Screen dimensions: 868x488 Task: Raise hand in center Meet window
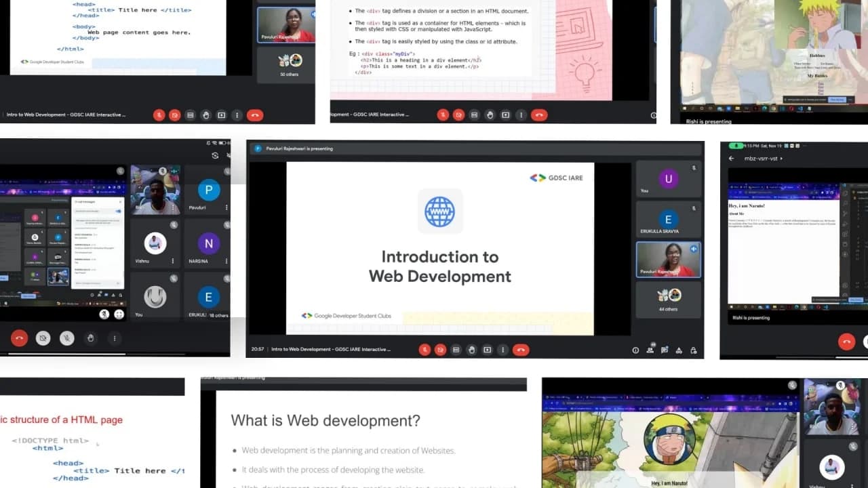pyautogui.click(x=471, y=350)
